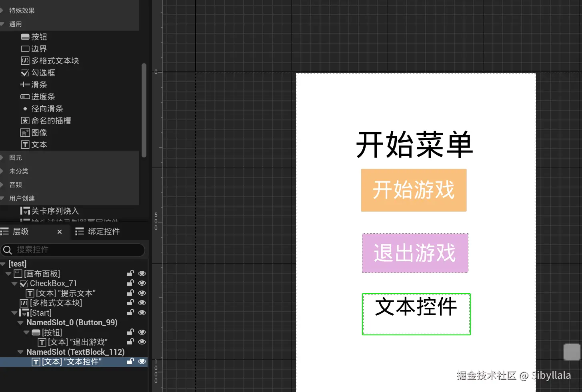The image size is (582, 392).
Task: Hide the [多格式文本块] hierarchy widget
Action: [x=142, y=302]
